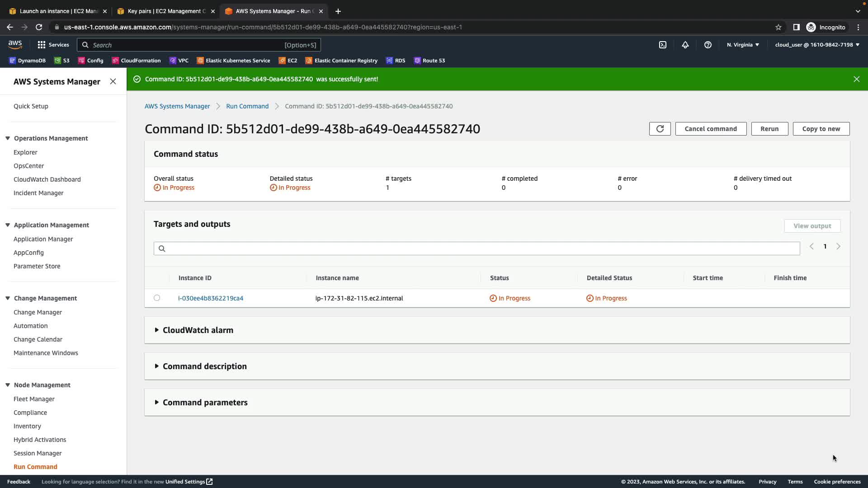Open Session Manager in sidebar
This screenshot has height=488, width=868.
point(38,453)
